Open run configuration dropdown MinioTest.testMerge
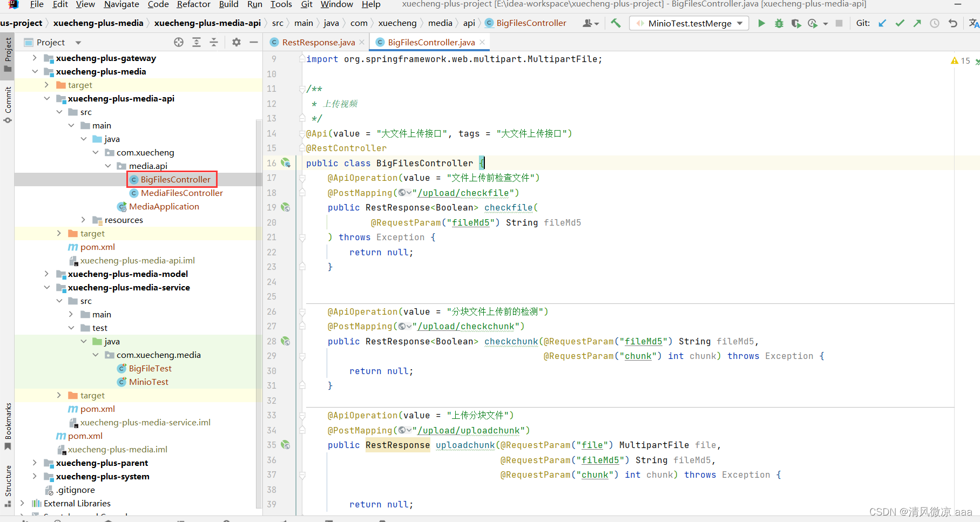 pyautogui.click(x=690, y=23)
